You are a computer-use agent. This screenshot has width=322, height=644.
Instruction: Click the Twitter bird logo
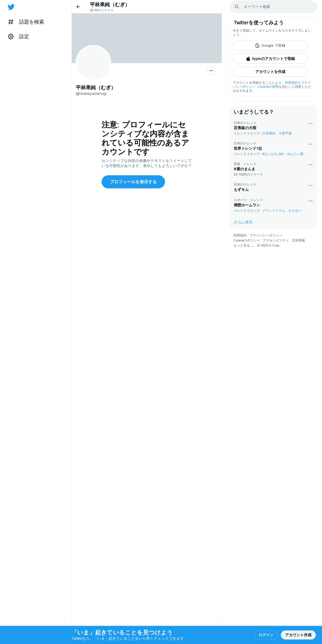click(x=11, y=7)
